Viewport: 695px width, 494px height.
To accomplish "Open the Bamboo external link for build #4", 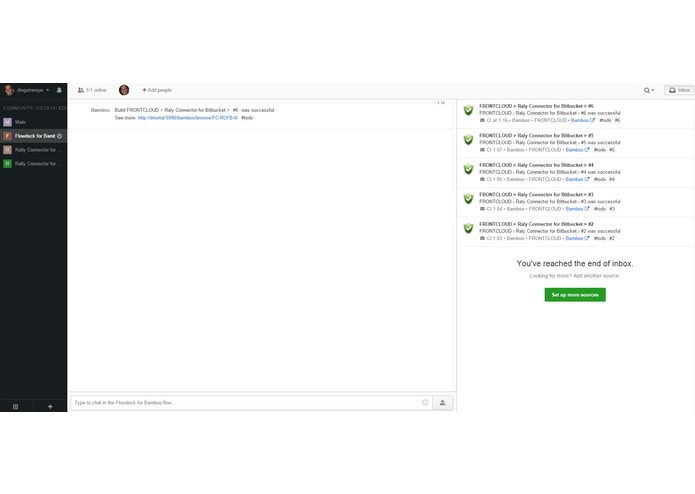I will [577, 179].
